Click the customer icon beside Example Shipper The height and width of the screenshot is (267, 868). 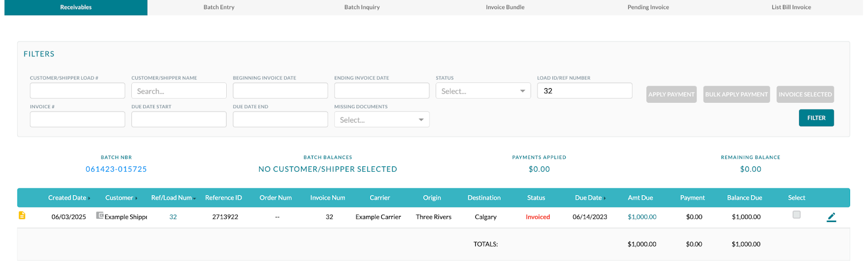[100, 216]
